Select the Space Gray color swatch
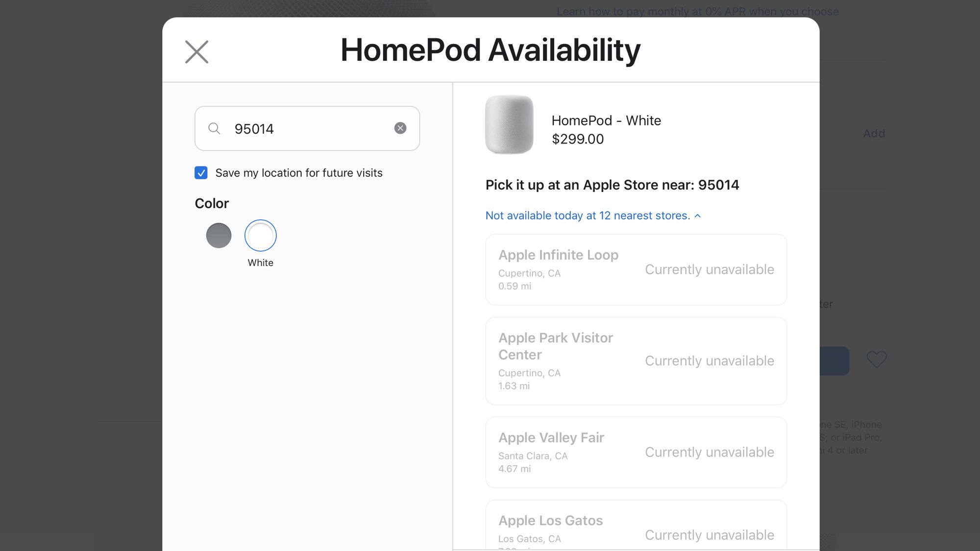The height and width of the screenshot is (551, 980). pyautogui.click(x=219, y=236)
